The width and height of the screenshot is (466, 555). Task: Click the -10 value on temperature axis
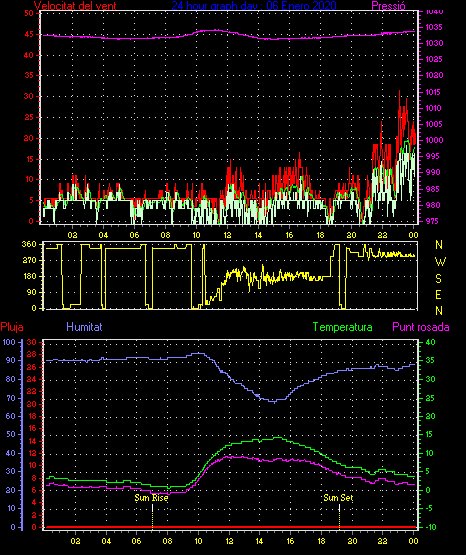[x=430, y=527]
